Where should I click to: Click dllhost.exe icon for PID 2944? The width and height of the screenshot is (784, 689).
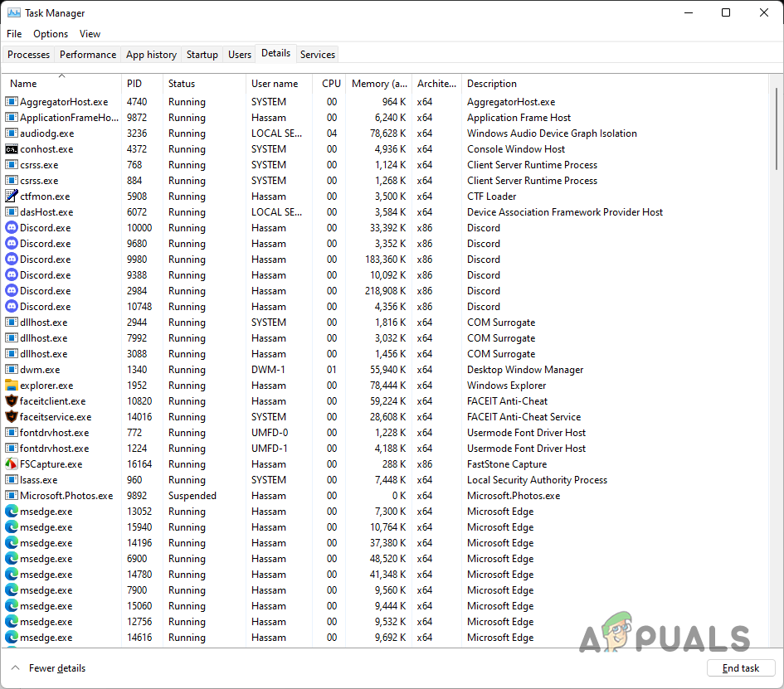[12, 322]
